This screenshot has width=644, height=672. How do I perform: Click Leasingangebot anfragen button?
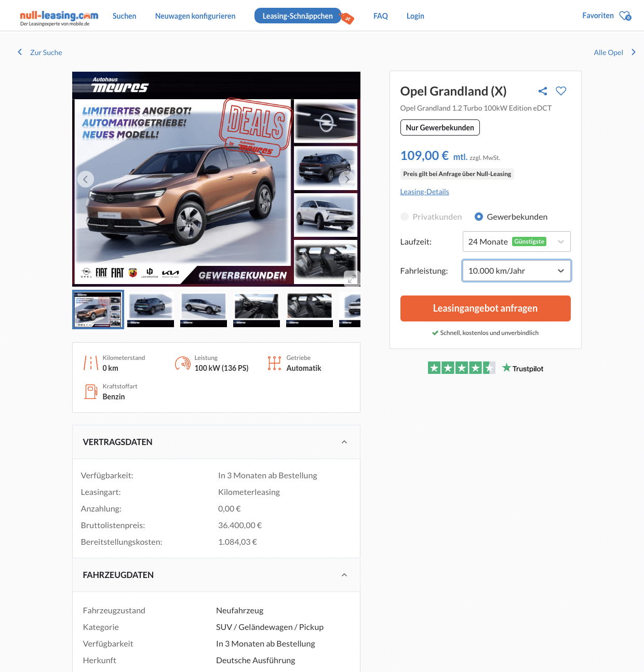[x=486, y=308]
